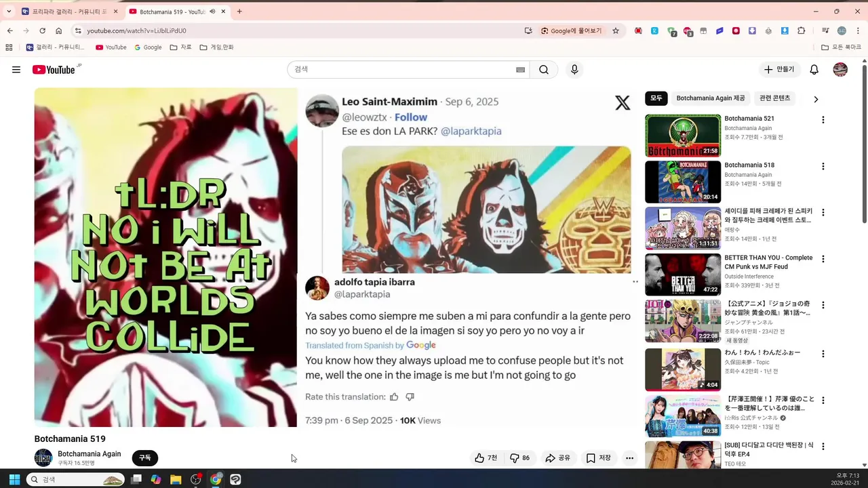
Task: Open more actions ellipsis below the video
Action: (629, 458)
